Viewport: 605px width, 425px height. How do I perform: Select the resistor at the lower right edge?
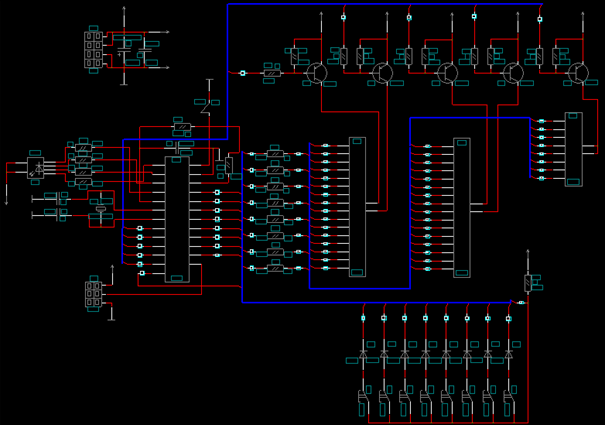click(529, 282)
